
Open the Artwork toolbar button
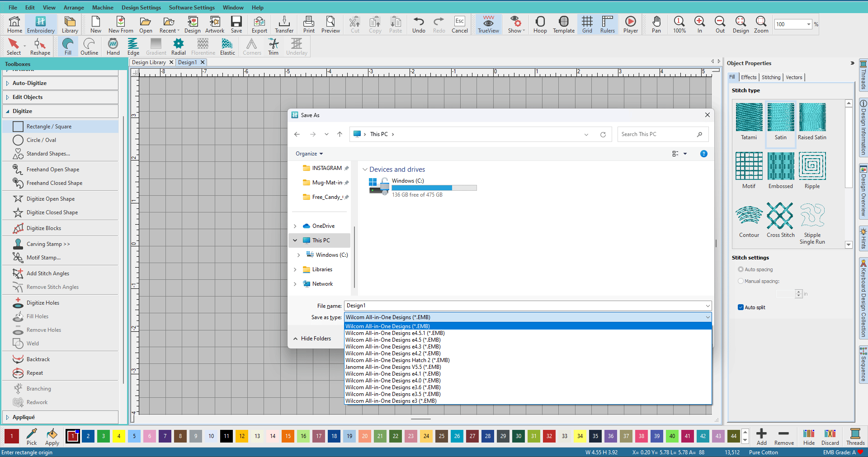click(215, 24)
